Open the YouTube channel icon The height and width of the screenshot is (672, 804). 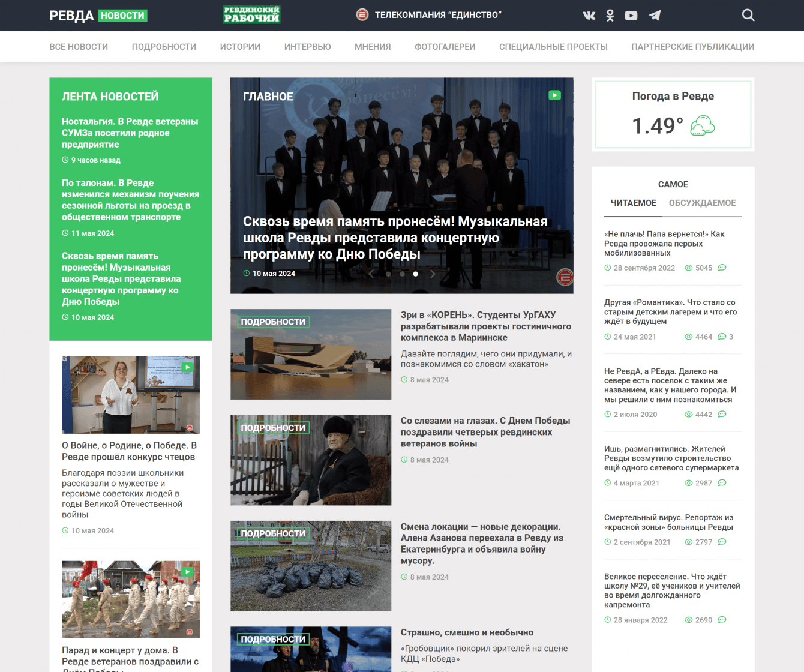(x=631, y=16)
